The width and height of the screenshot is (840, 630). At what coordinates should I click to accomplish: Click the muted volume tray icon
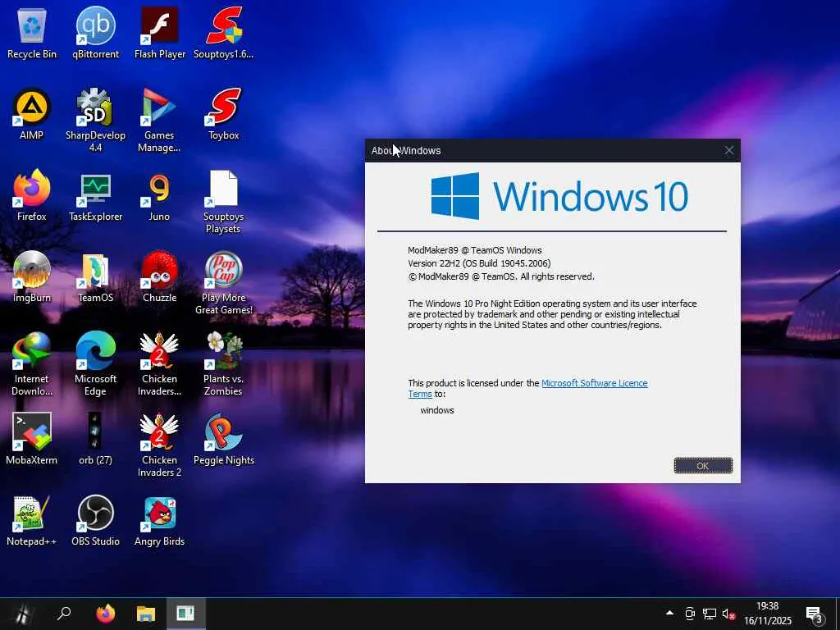728,614
